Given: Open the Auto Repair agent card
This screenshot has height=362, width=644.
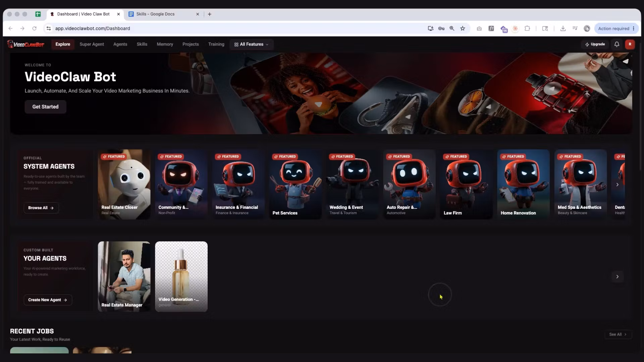Looking at the screenshot, I should pyautogui.click(x=409, y=184).
